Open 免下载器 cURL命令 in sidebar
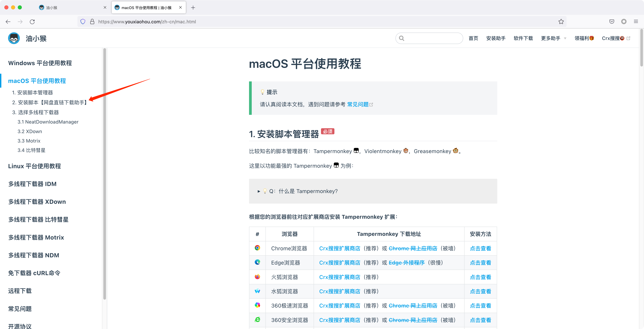The height and width of the screenshot is (329, 644). click(x=34, y=273)
